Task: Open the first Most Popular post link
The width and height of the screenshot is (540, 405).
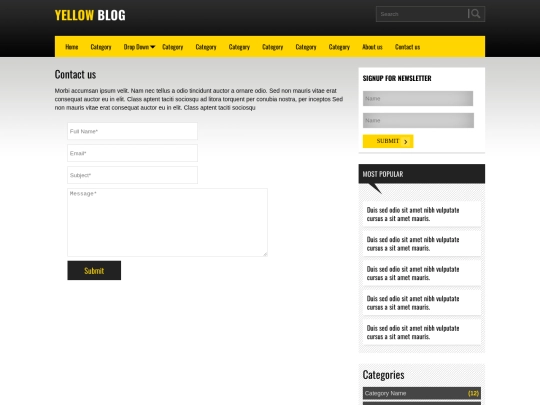Action: 413,214
